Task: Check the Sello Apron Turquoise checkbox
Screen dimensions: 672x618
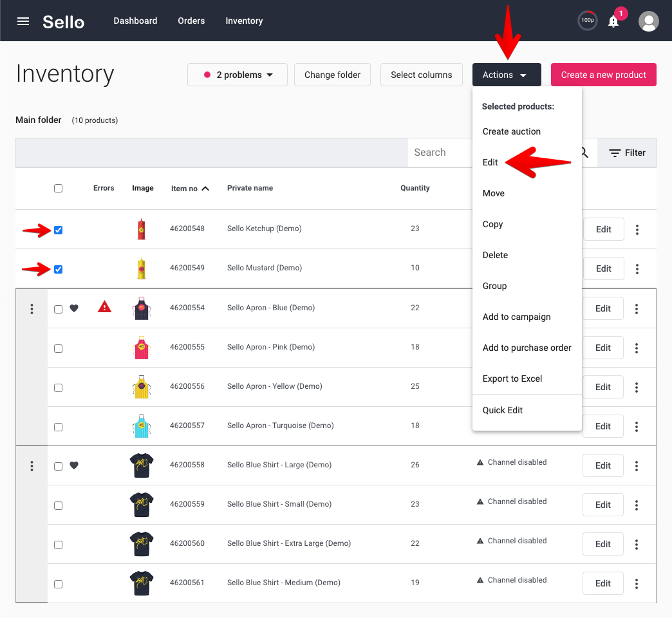Action: pos(59,427)
